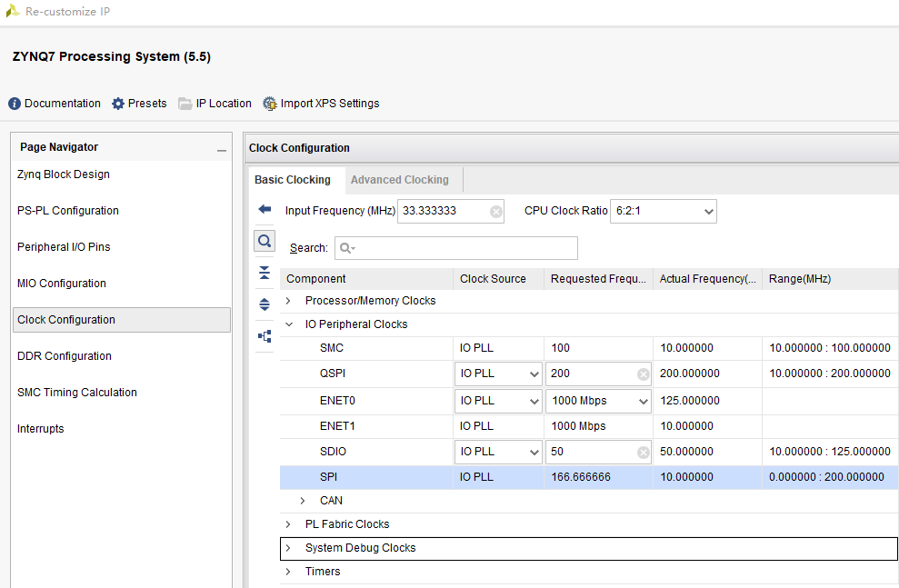899x588 pixels.
Task: Click the back arrow icon in clock panel
Action: [x=265, y=209]
